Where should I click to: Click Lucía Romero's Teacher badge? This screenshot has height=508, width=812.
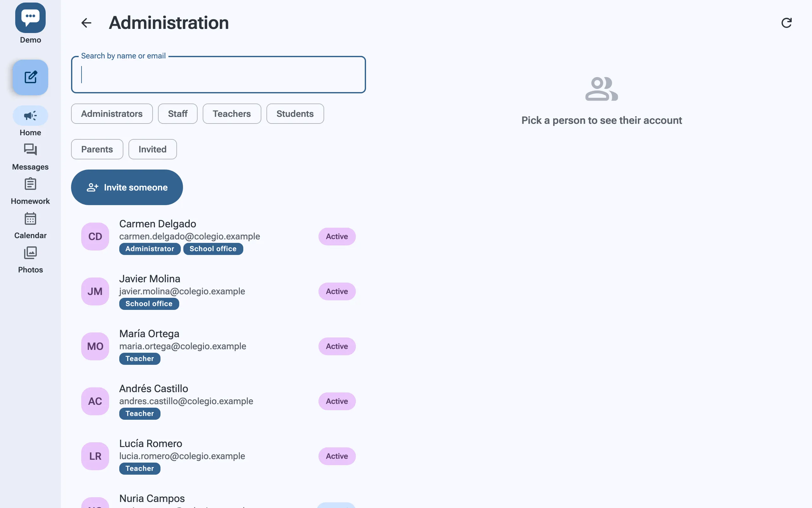click(140, 468)
